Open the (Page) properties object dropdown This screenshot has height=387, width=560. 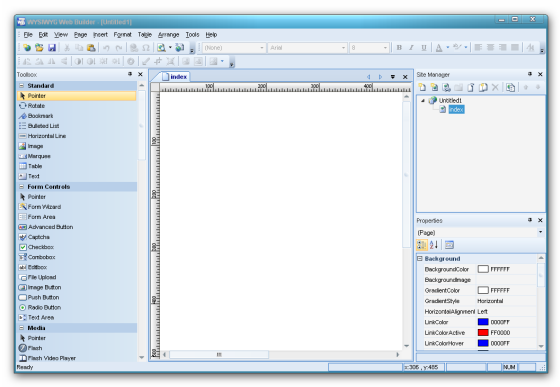pos(540,232)
